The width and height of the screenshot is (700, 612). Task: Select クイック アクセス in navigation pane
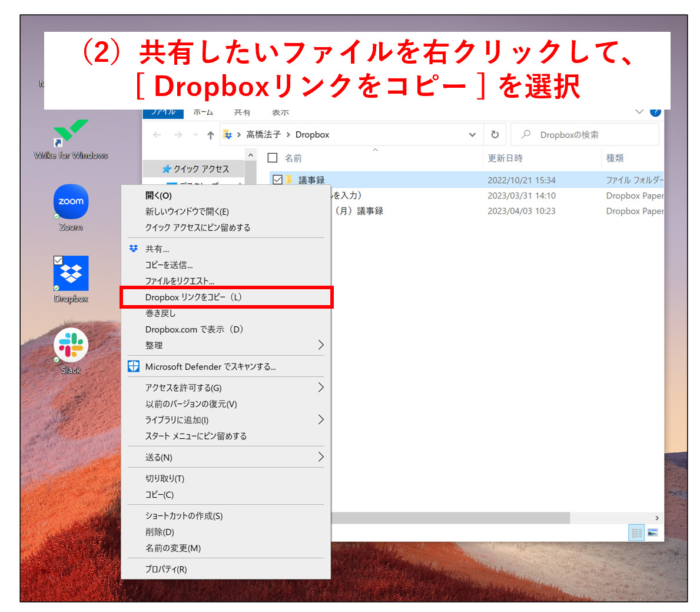click(x=195, y=169)
